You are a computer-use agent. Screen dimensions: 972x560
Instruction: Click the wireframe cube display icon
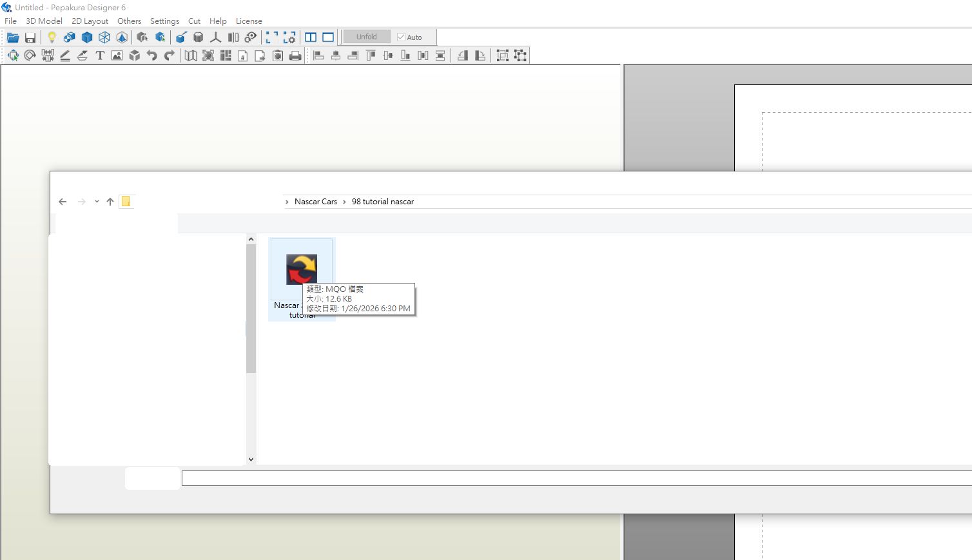click(104, 37)
